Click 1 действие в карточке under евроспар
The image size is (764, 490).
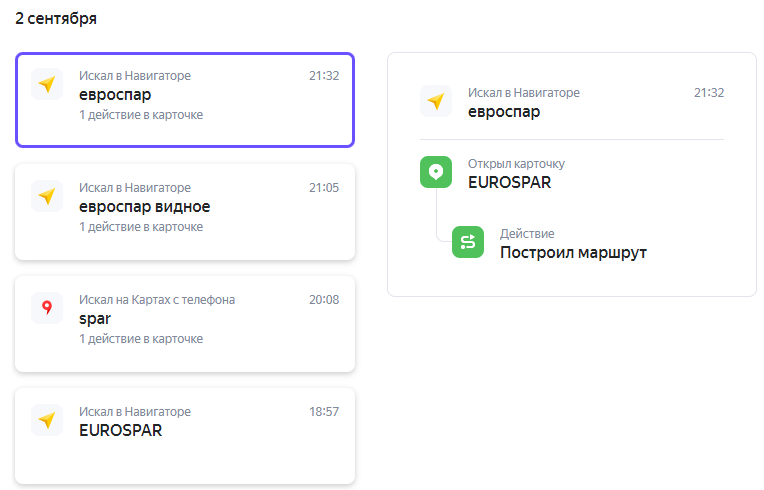[141, 115]
